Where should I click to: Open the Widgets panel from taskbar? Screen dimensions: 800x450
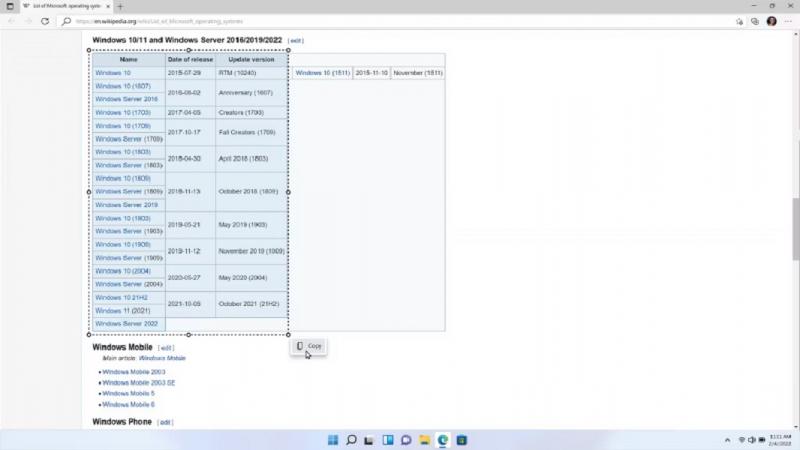388,440
